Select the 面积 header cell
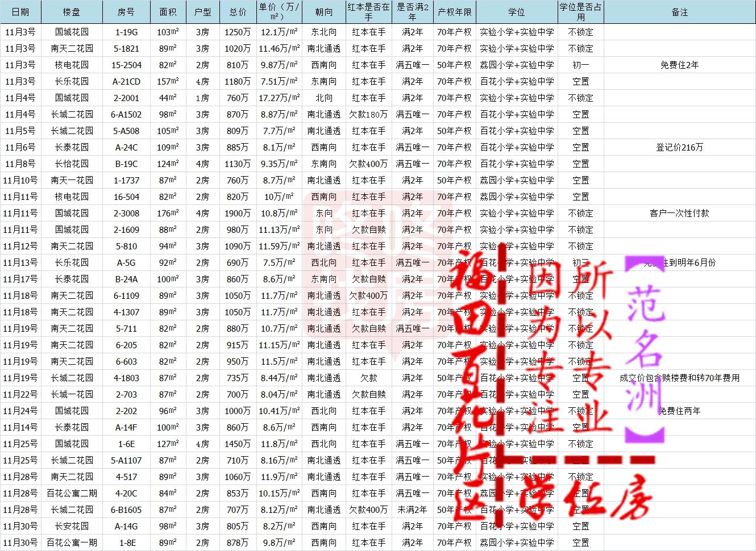The image size is (756, 551). pos(168,12)
